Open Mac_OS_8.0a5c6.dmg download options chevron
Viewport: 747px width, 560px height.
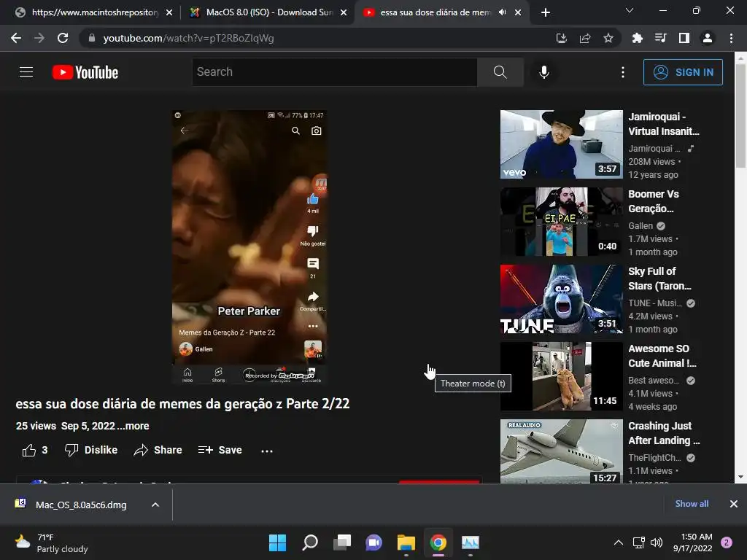(x=155, y=505)
